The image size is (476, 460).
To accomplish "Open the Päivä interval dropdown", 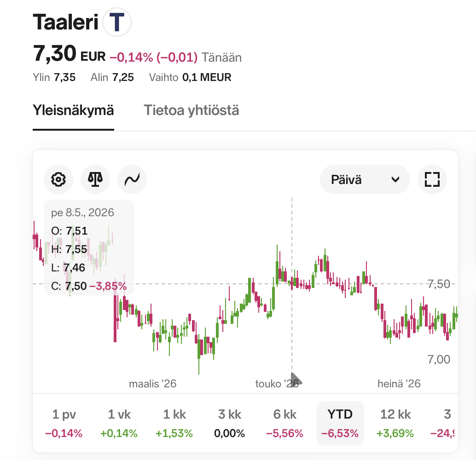I will point(365,179).
